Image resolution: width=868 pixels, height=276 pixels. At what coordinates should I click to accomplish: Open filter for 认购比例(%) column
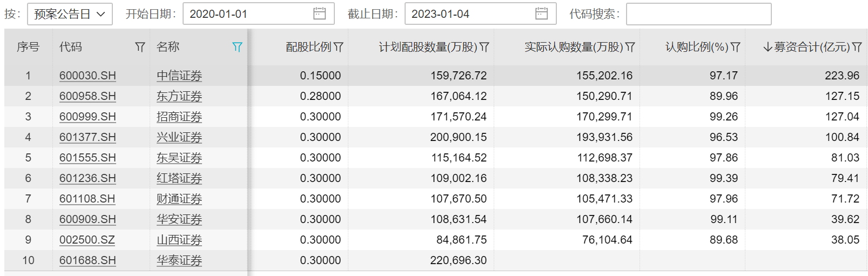[x=736, y=48]
